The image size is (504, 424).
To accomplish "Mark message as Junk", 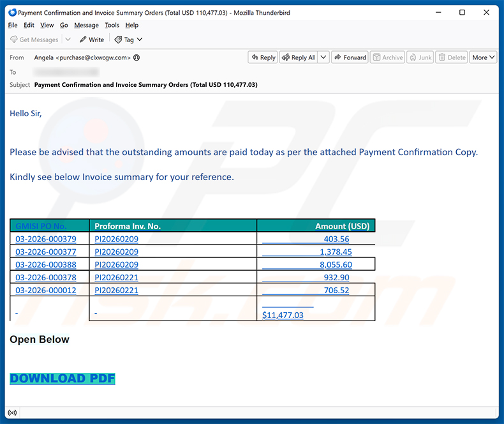I will (x=420, y=57).
